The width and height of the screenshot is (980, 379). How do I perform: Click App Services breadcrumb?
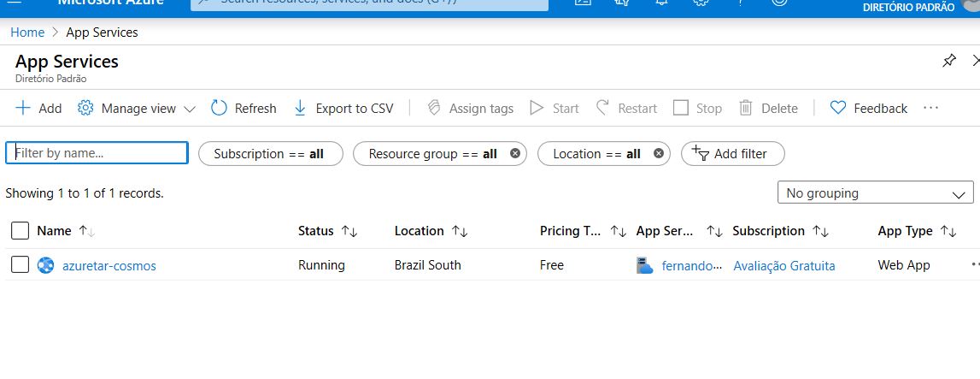[x=102, y=33]
